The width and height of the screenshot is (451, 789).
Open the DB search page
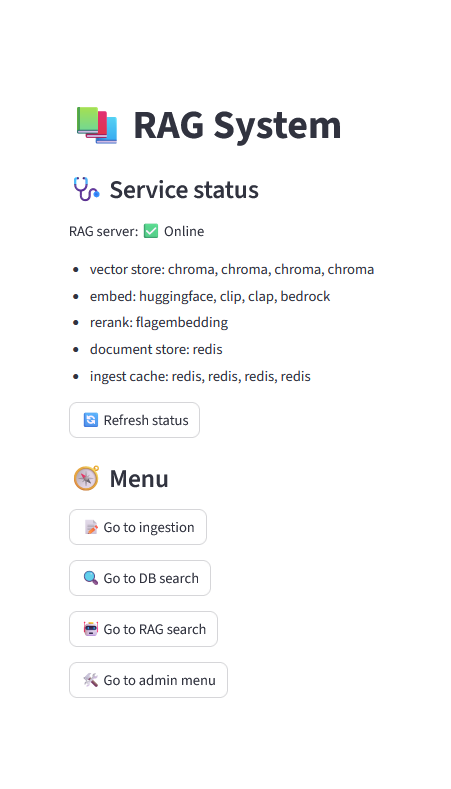pos(140,578)
